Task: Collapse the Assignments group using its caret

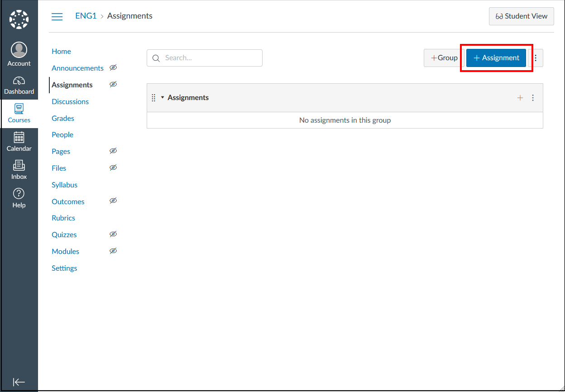Action: 163,97
